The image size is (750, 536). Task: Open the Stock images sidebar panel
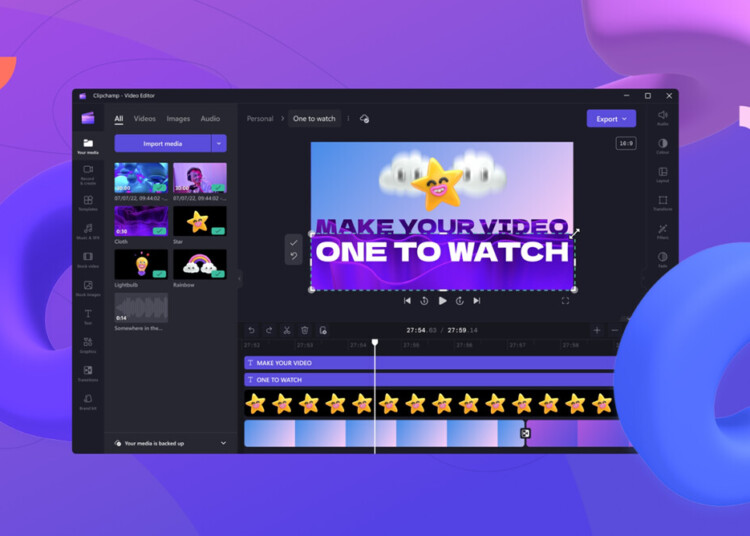88,288
